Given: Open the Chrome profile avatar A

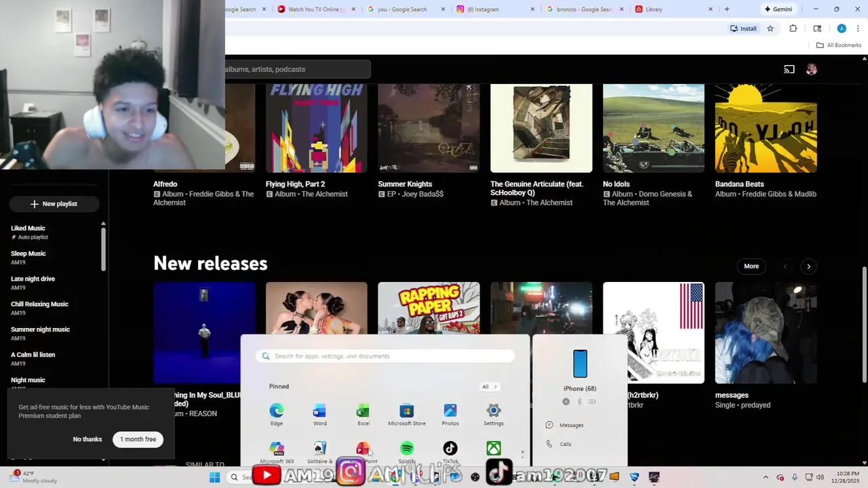Looking at the screenshot, I should tap(842, 28).
